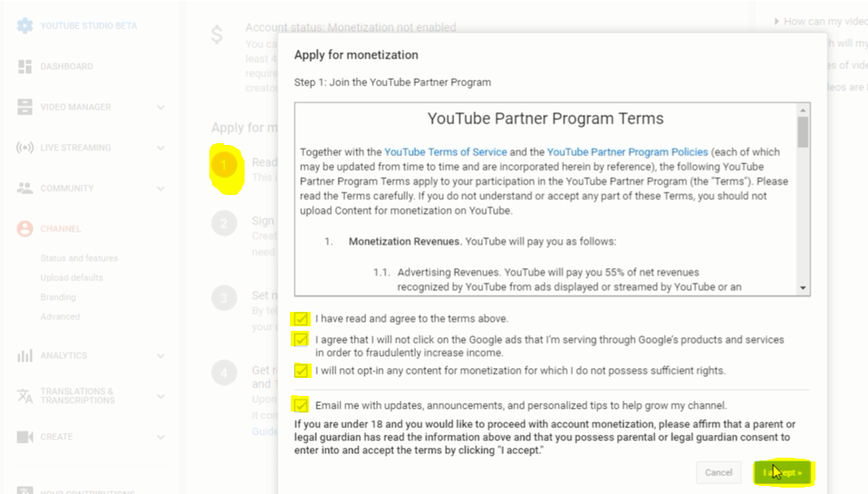Open the Dashboard icon in sidebar

24,66
